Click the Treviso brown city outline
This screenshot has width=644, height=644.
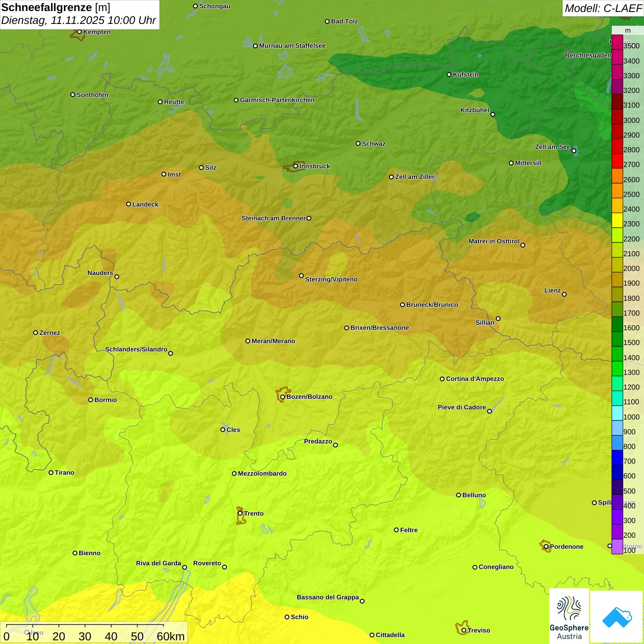pyautogui.click(x=461, y=627)
